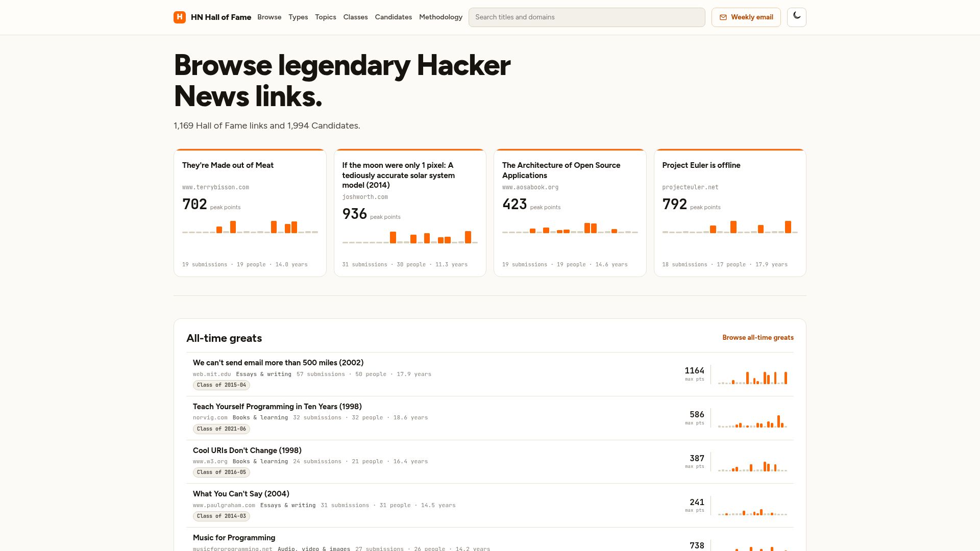Click Books & learning tag on www.w3.org row
Viewport: 980px width, 551px height.
click(x=260, y=462)
